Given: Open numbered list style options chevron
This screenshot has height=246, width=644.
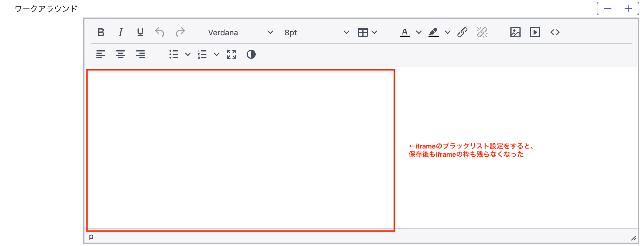Looking at the screenshot, I should 217,54.
